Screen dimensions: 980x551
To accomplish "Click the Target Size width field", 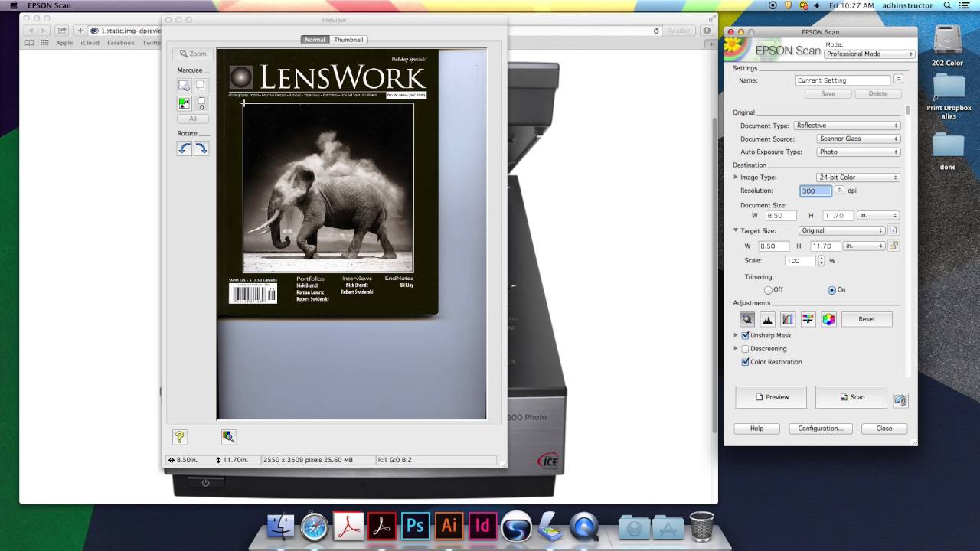I will click(773, 246).
